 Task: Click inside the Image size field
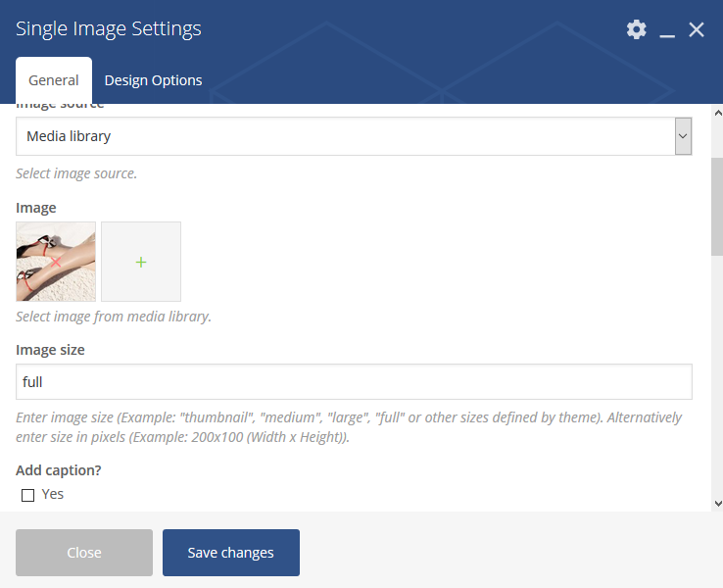pyautogui.click(x=354, y=382)
